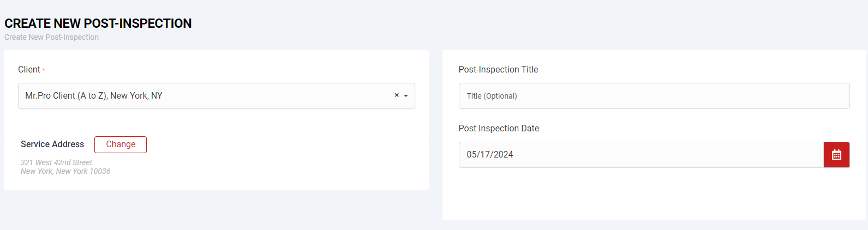Expand the Client dropdown arrow

tap(406, 96)
